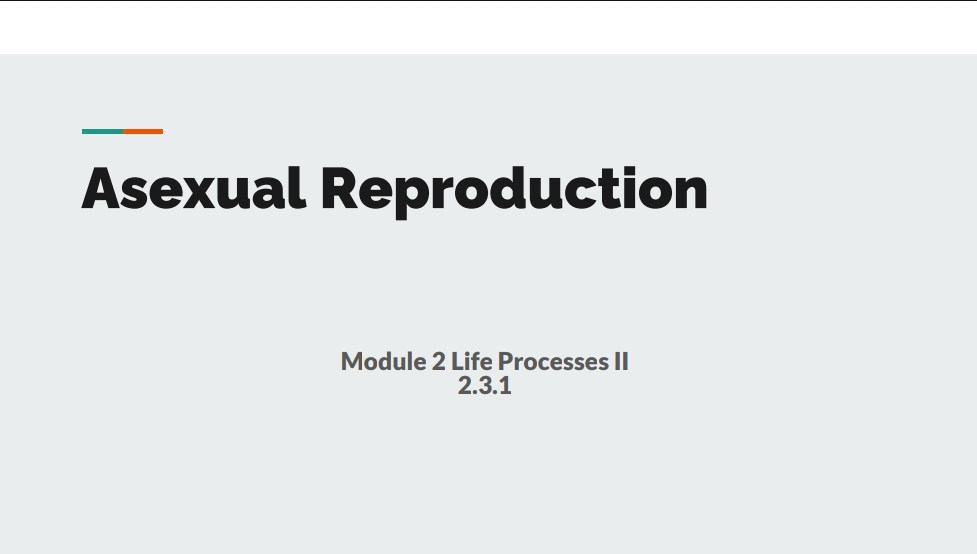The width and height of the screenshot is (977, 554).
Task: Click the Roman numeral "II" in the subtitle
Action: coord(620,361)
